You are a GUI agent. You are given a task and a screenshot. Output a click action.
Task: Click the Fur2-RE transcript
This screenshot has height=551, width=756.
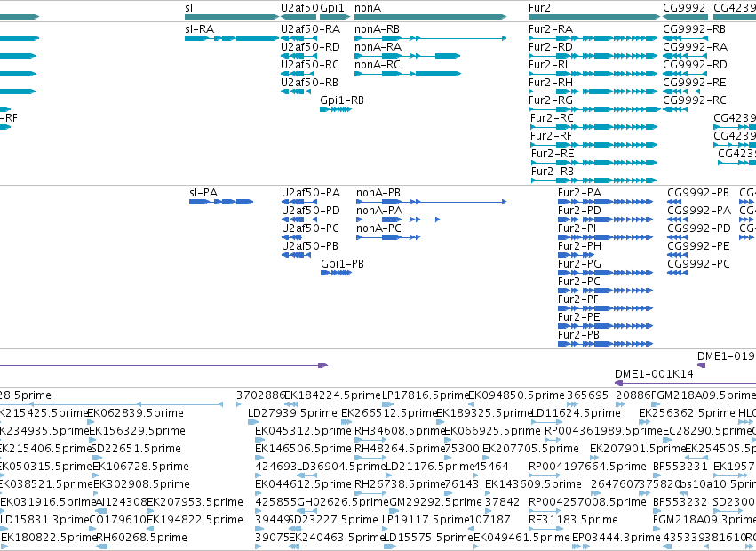pos(553,154)
